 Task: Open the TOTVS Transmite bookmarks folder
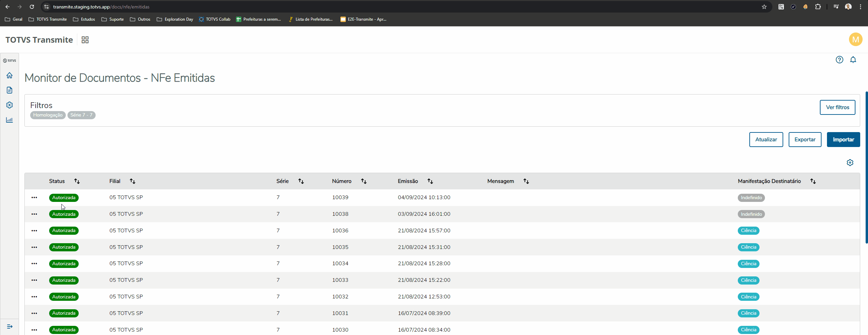pyautogui.click(x=48, y=19)
